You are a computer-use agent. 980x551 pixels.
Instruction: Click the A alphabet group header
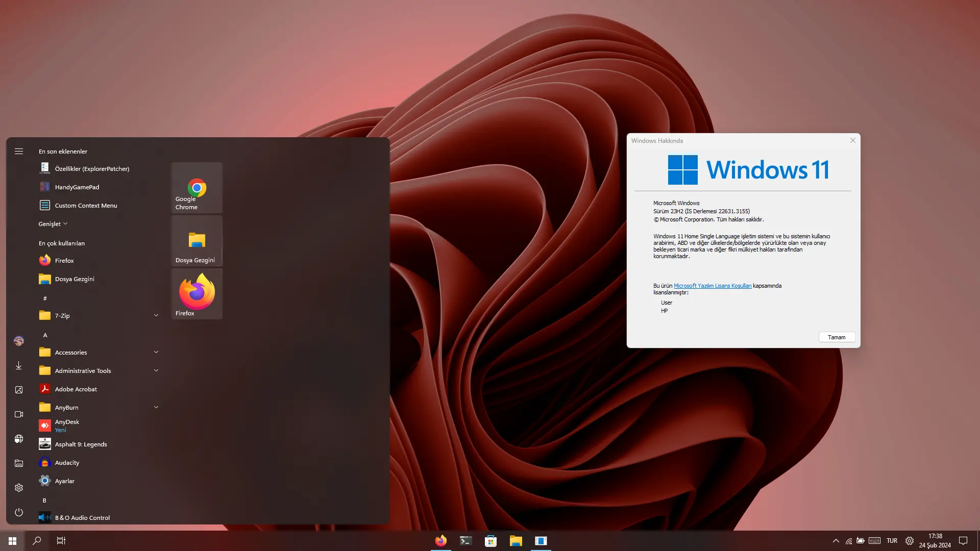pos(45,335)
